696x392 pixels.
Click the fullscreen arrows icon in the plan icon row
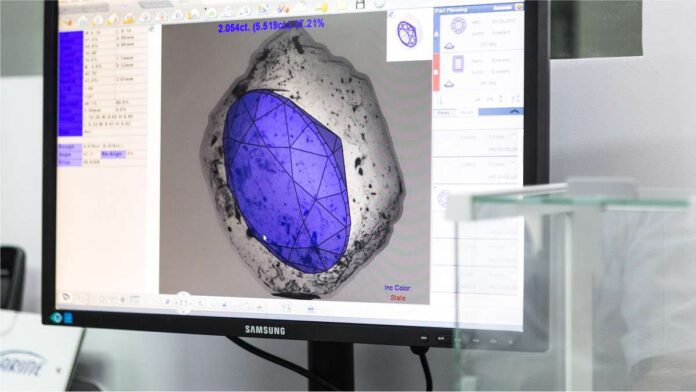(515, 99)
